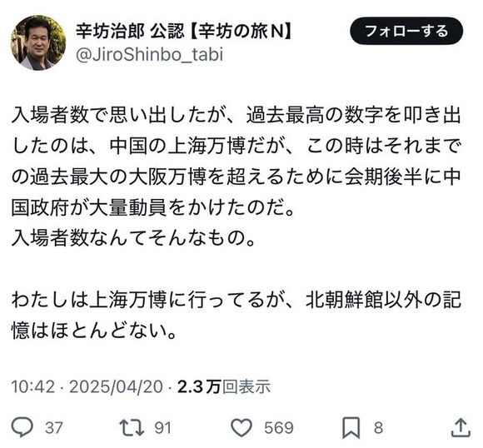Like the tweet with heart icon

click(x=242, y=427)
